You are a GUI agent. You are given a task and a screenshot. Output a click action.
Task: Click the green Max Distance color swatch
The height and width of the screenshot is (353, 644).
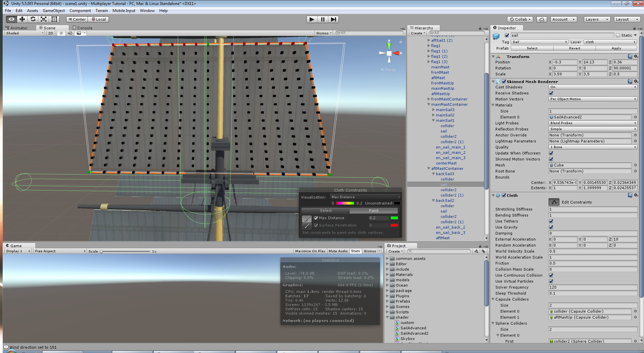pyautogui.click(x=394, y=218)
